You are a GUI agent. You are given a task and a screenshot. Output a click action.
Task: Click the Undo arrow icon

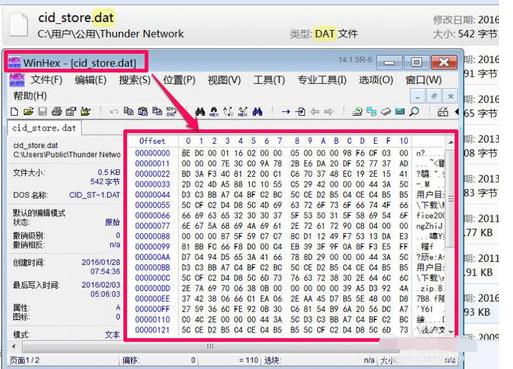114,111
